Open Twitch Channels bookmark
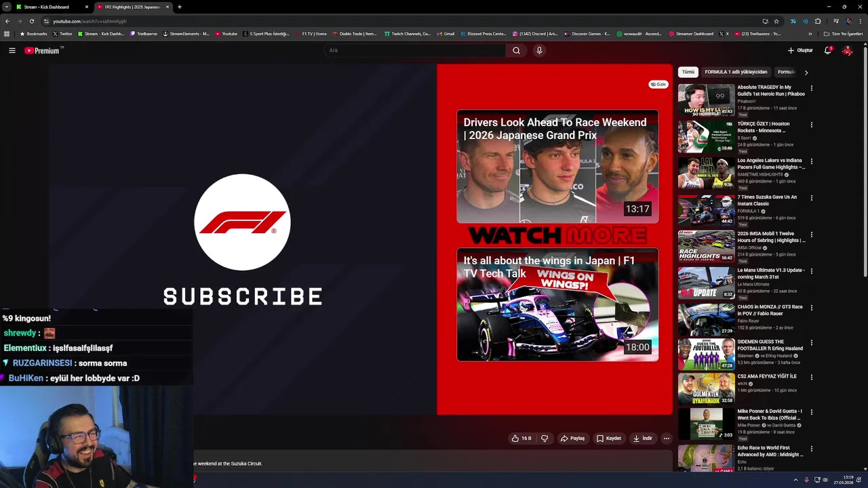This screenshot has height=488, width=868. coord(407,34)
